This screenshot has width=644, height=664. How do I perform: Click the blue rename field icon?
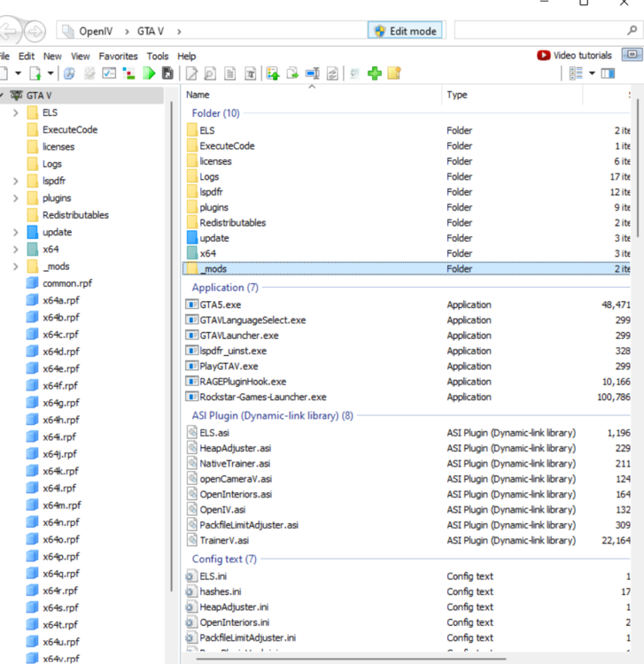coord(313,73)
